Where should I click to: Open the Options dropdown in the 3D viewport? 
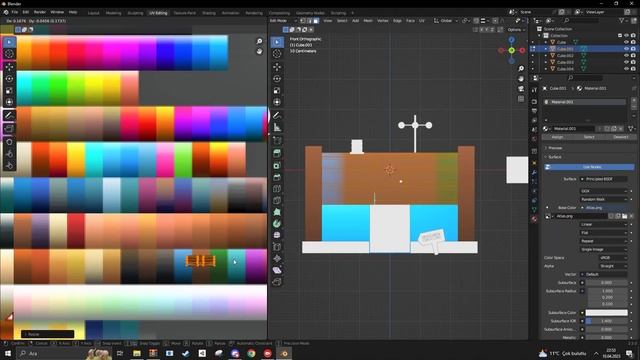(516, 30)
